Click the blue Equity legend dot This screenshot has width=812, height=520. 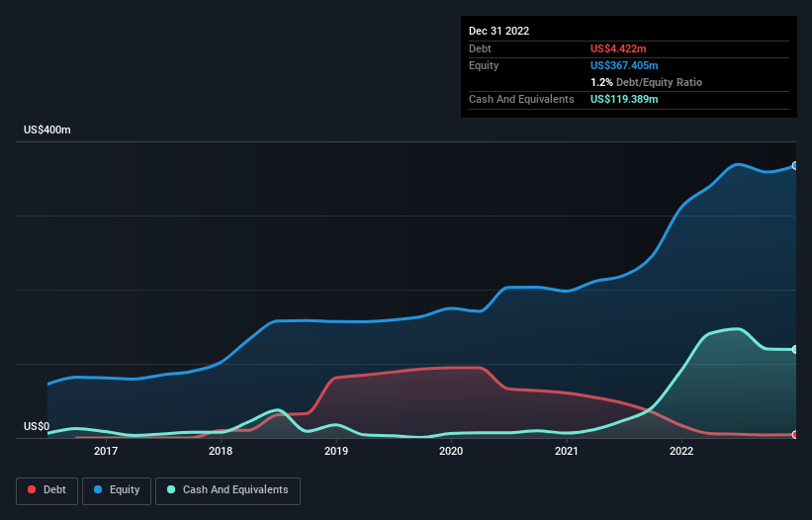click(98, 489)
